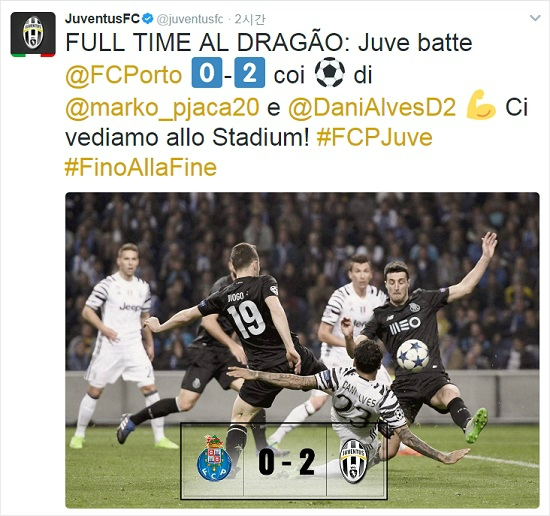Open the @marko_pjaca20 mention
This screenshot has height=516, width=550.
162,106
